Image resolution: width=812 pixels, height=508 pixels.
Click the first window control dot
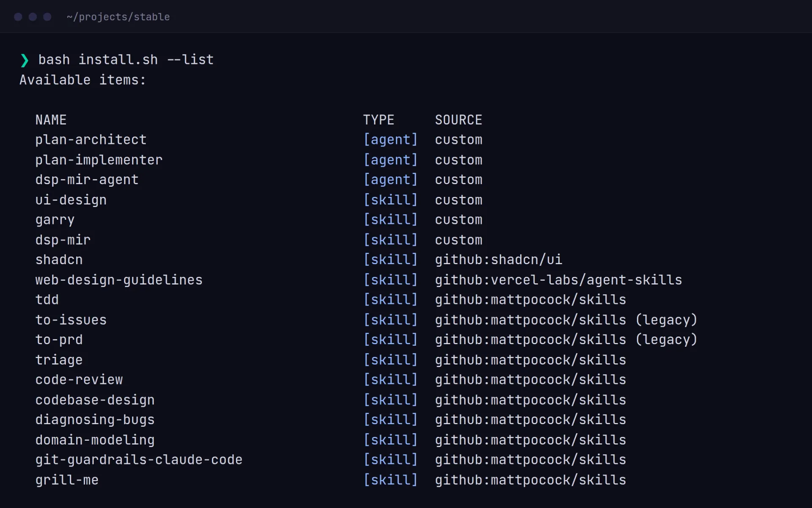click(x=18, y=17)
